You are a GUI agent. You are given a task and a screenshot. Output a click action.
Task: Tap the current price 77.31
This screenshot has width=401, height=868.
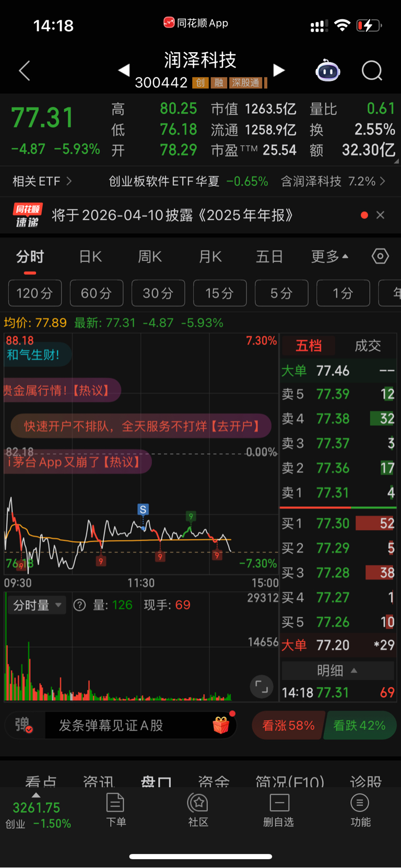pyautogui.click(x=42, y=117)
